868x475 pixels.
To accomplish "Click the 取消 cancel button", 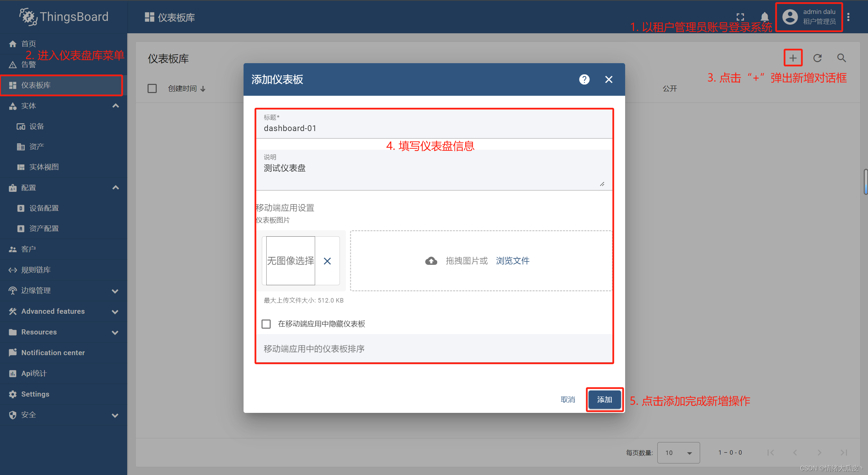I will 568,400.
